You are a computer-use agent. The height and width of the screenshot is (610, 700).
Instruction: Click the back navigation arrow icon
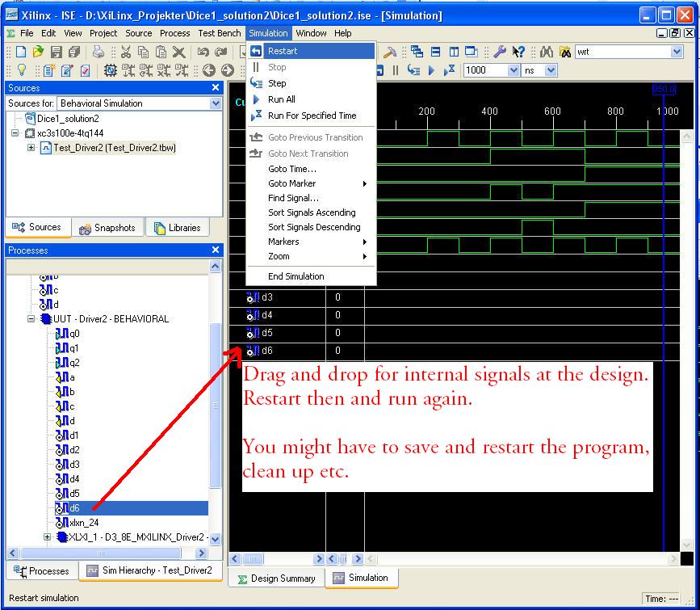tap(209, 70)
